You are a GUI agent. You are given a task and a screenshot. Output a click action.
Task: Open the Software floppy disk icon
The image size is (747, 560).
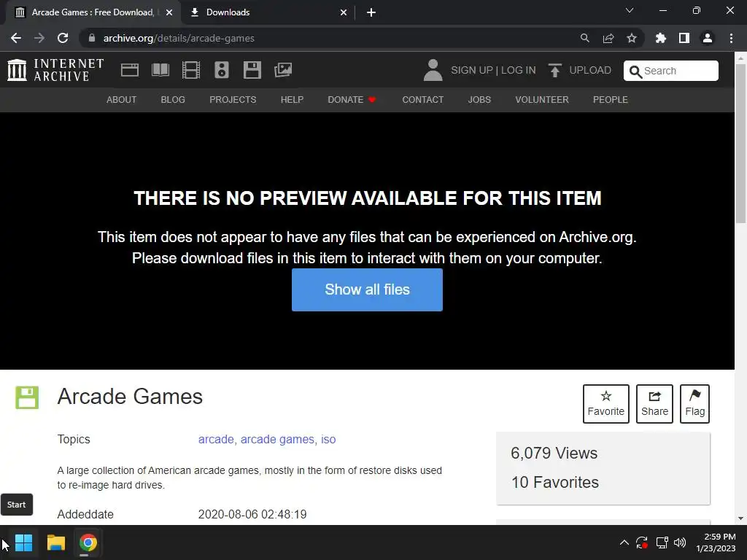coord(252,70)
